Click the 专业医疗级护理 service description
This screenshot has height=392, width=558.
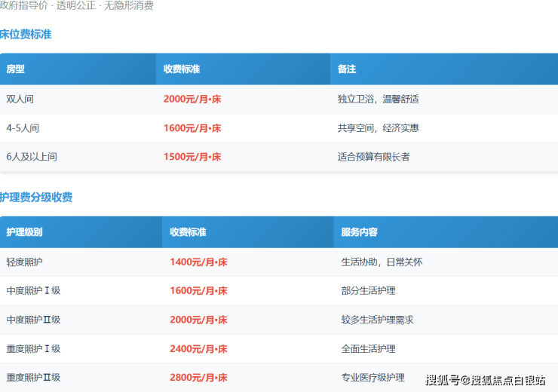tap(373, 378)
